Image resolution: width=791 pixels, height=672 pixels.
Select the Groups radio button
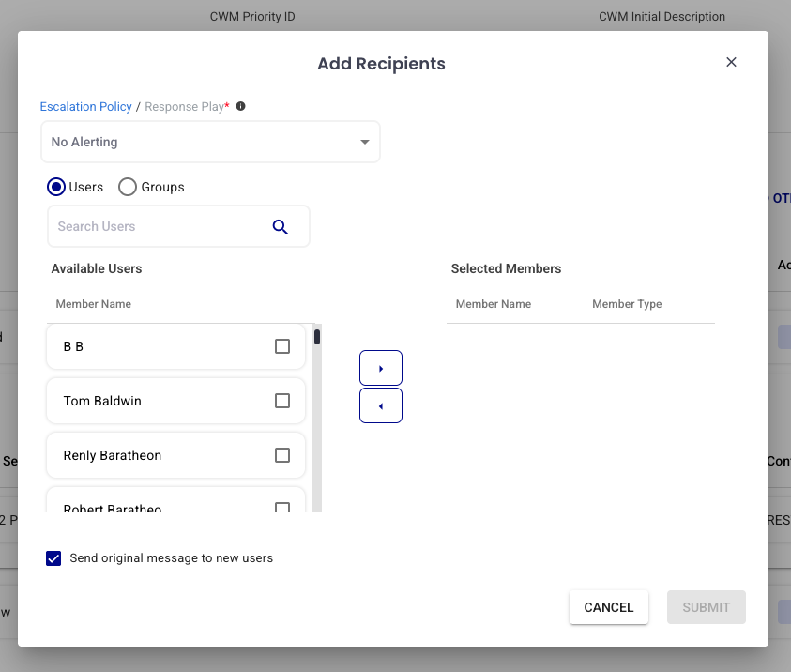click(x=127, y=187)
